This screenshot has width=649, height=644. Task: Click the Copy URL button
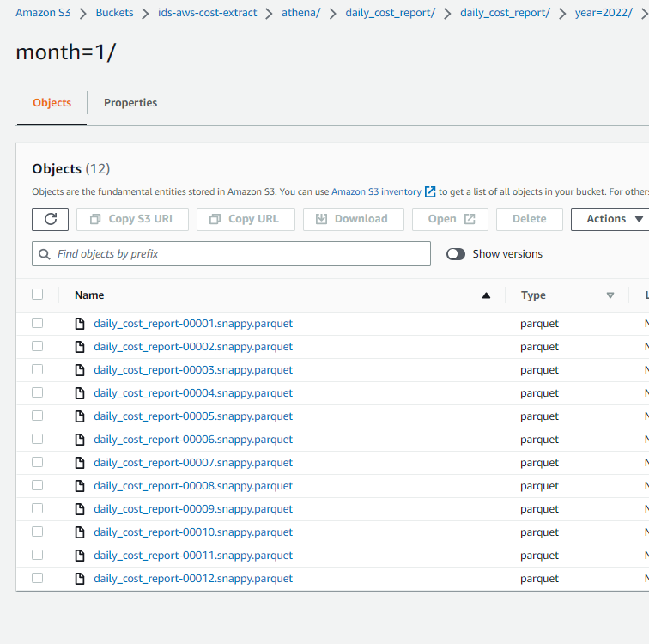point(246,219)
